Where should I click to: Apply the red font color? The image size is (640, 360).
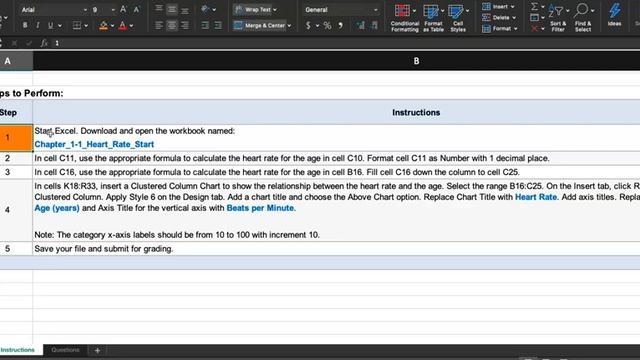(122, 26)
